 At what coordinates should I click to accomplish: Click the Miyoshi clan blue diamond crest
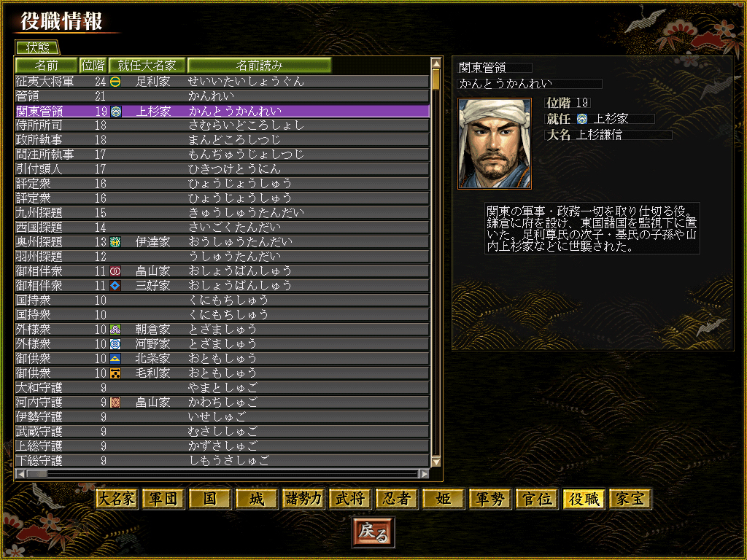[x=115, y=286]
